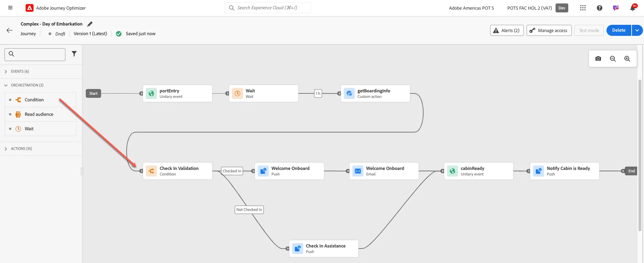Open the hamburger navigation menu
644x263 pixels.
click(10, 8)
